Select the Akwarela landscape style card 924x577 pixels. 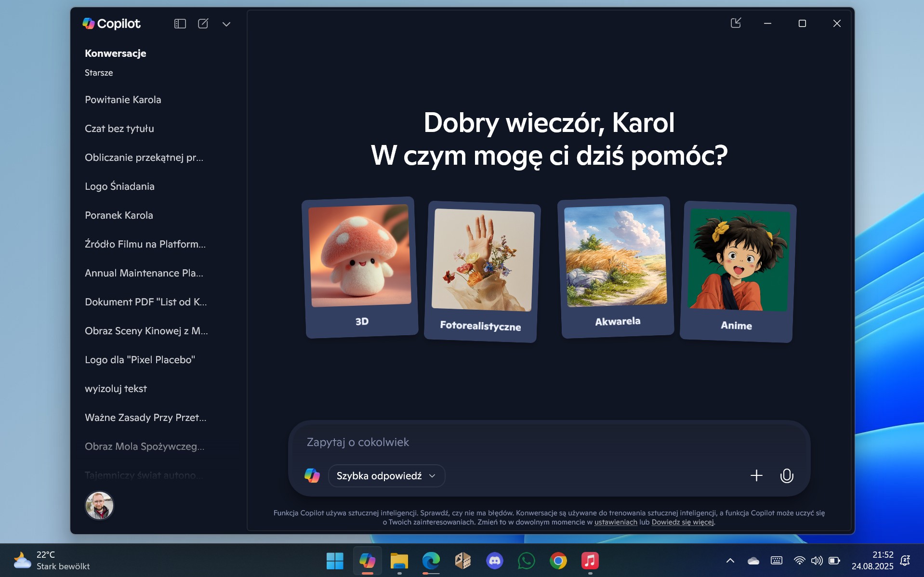pos(616,268)
